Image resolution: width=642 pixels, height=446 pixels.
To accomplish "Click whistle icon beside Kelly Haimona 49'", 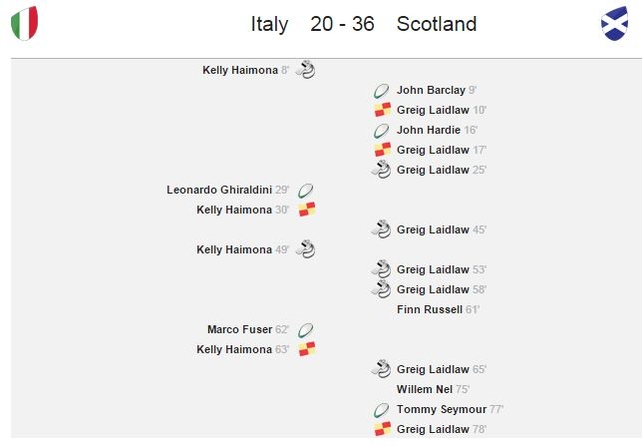I will click(x=305, y=249).
